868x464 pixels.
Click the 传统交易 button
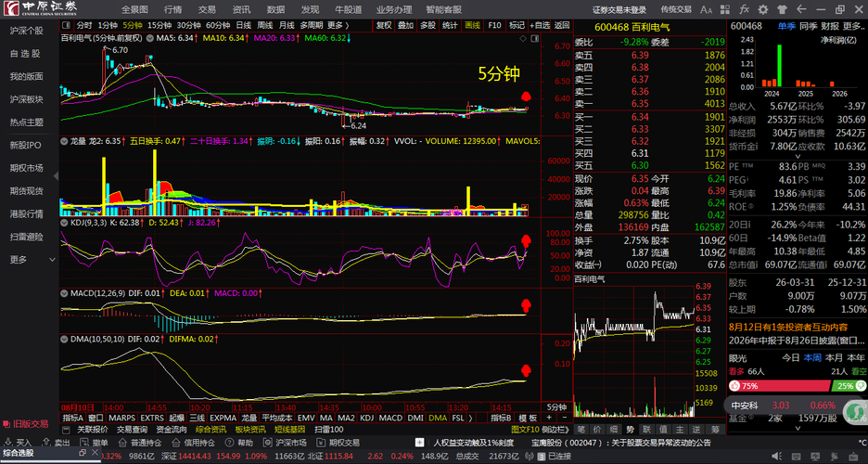pyautogui.click(x=676, y=9)
